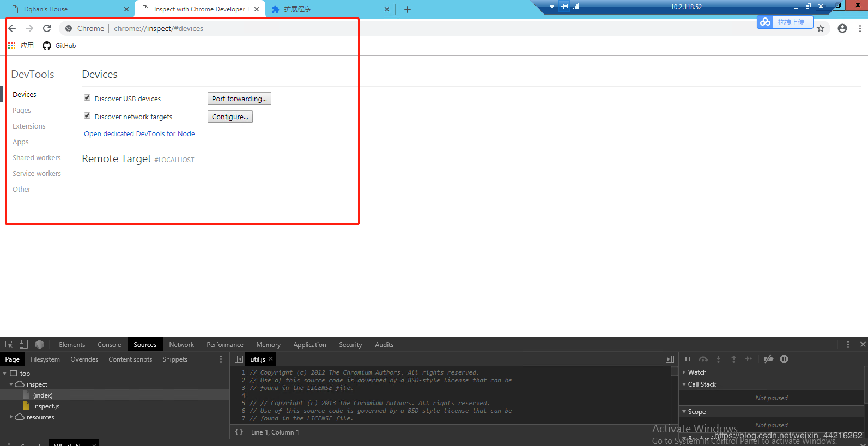Select Extensions in the DevTools sidebar

[x=29, y=126]
